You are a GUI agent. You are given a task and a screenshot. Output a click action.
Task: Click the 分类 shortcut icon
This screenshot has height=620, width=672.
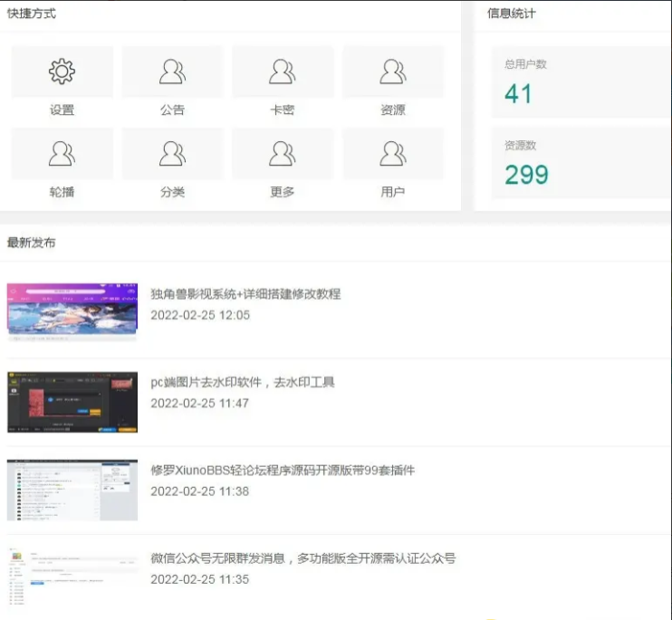(172, 154)
